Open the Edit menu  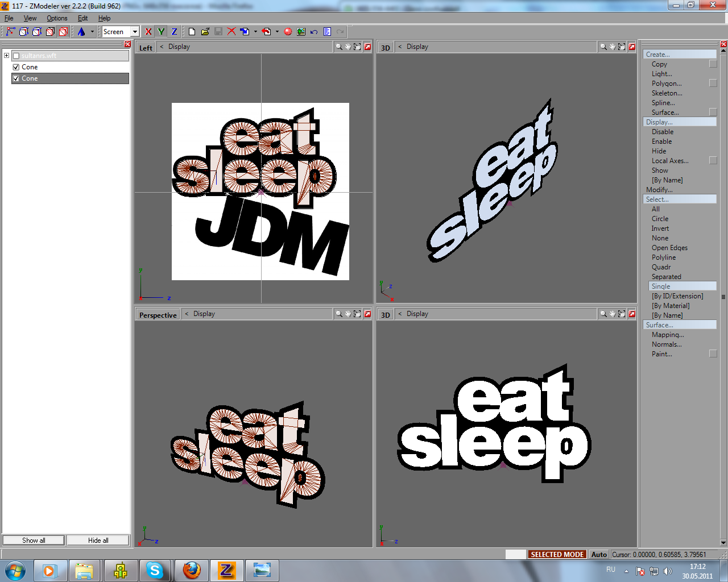(x=82, y=18)
